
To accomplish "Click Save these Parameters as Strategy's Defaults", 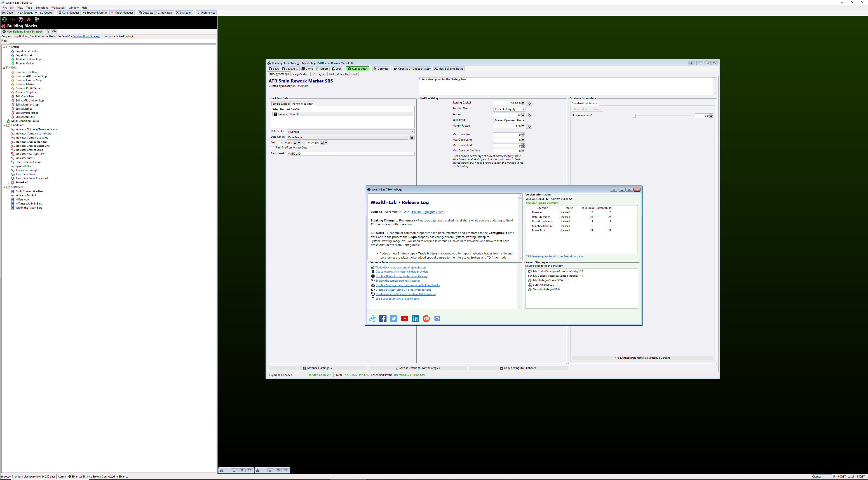I will (642, 358).
